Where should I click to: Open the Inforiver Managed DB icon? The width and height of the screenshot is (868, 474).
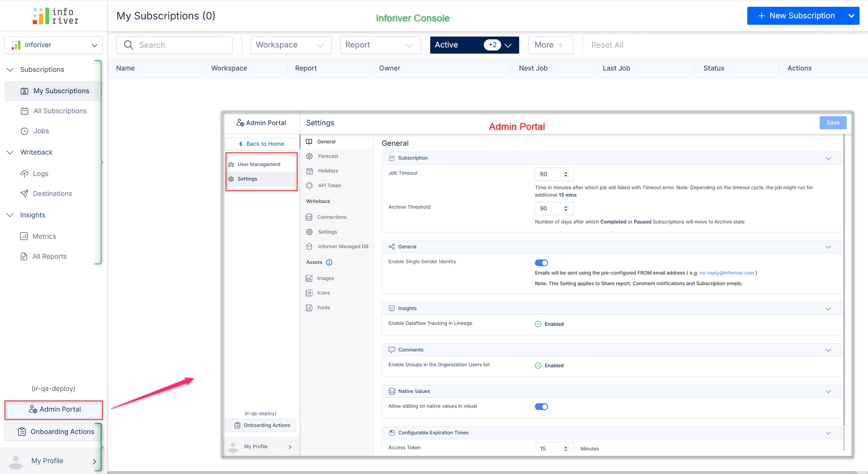coord(309,246)
